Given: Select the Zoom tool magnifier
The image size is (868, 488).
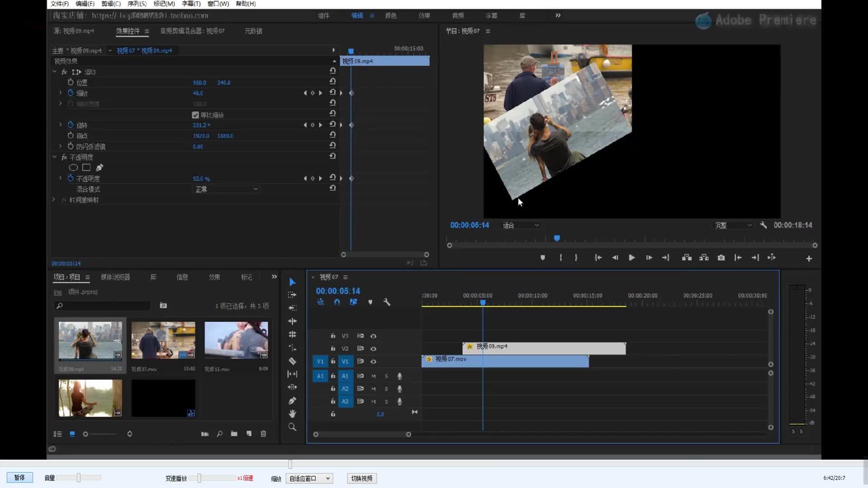Looking at the screenshot, I should point(292,427).
